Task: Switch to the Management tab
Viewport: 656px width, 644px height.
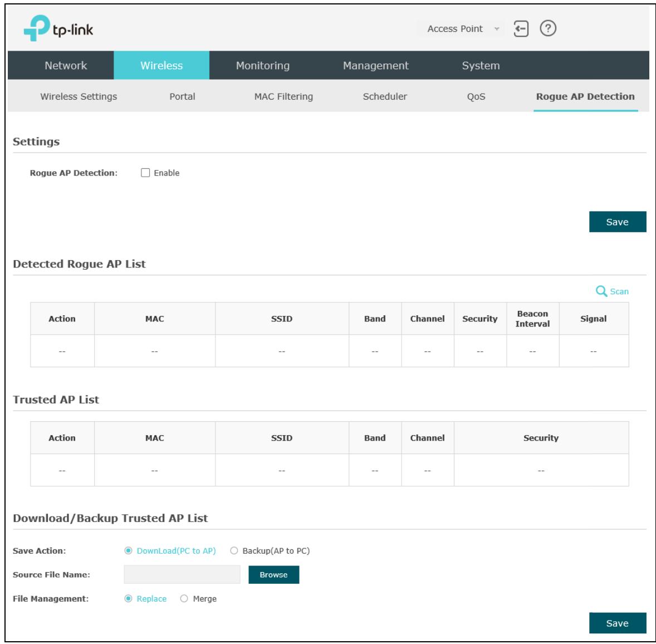Action: point(376,65)
